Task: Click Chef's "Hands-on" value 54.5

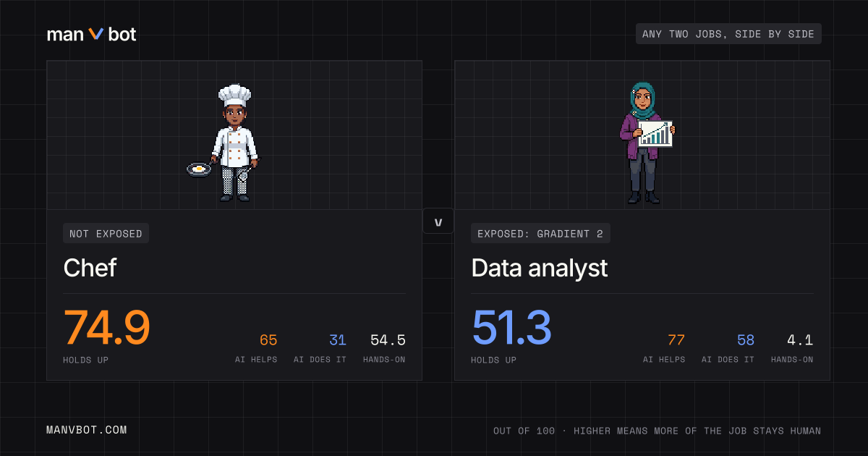Action: 388,340
